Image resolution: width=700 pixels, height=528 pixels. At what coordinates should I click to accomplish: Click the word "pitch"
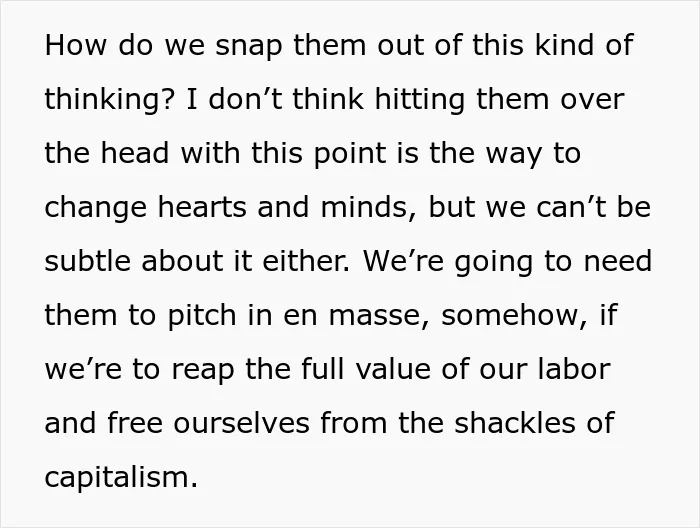(x=202, y=316)
